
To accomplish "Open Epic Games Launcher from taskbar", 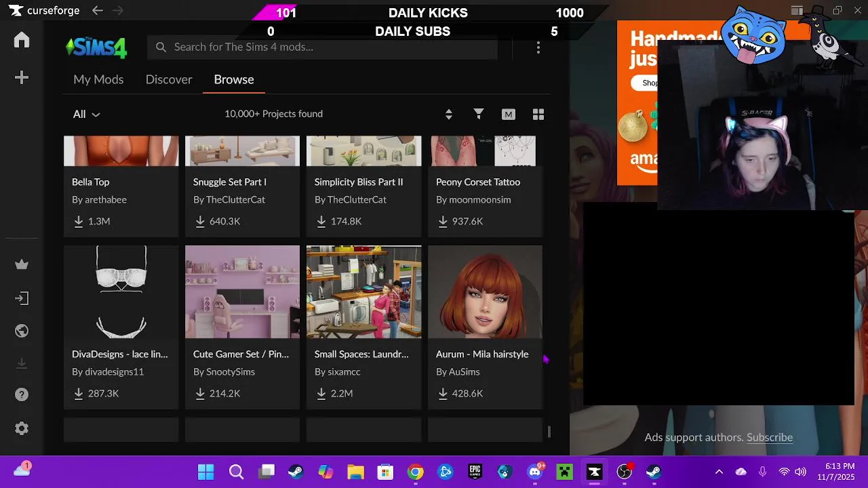I will coord(475,472).
